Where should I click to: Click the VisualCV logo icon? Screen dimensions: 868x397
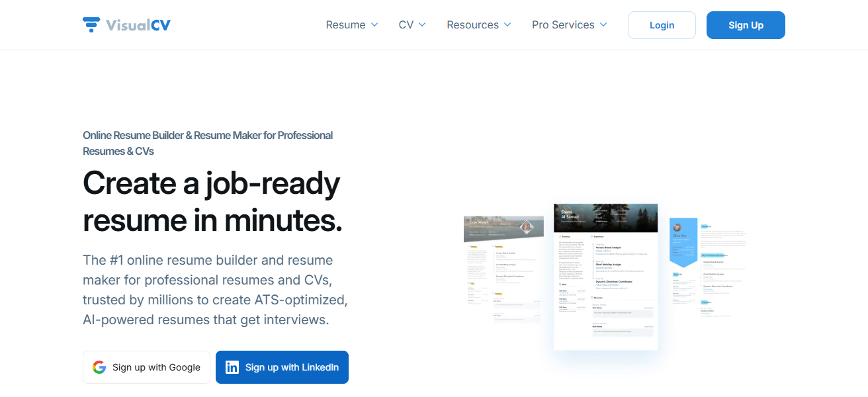click(91, 25)
